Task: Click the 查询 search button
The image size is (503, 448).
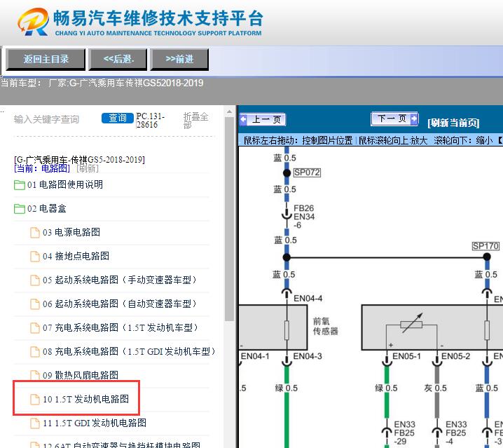Action: (118, 118)
